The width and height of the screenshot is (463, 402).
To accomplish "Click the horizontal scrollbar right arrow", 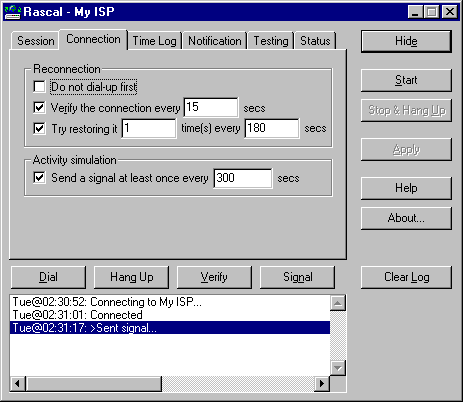I will click(x=322, y=384).
